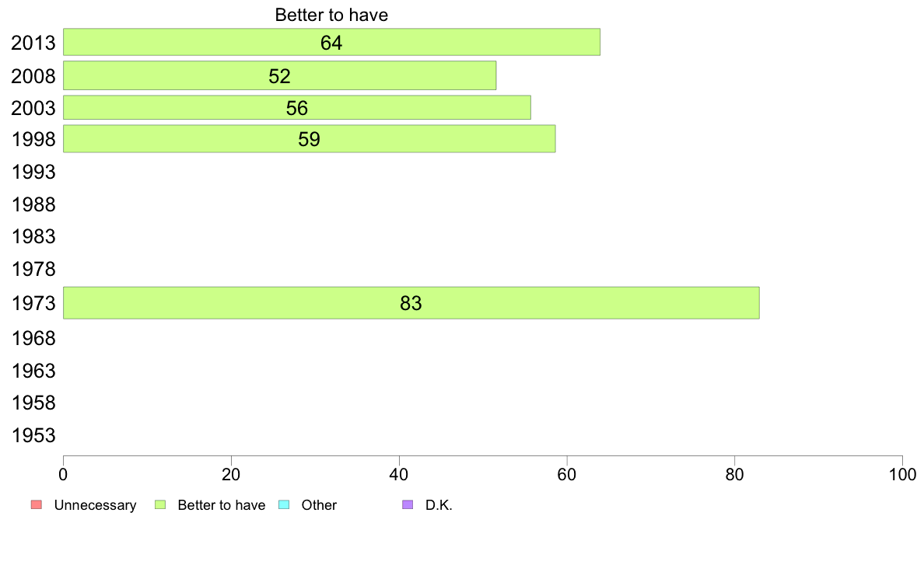Viewport: 924px width, 572px height.
Task: Click the 0 tick on the x-axis
Action: click(63, 474)
